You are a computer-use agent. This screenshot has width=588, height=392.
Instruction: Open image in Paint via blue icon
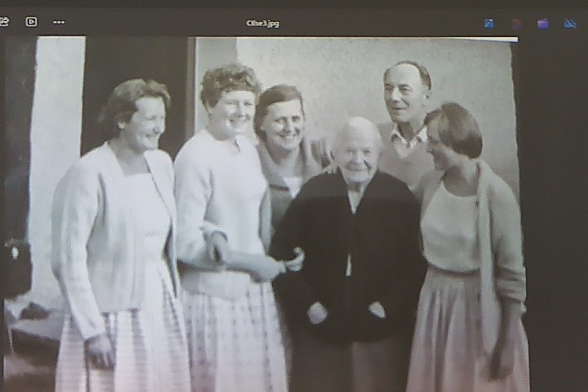pyautogui.click(x=489, y=24)
